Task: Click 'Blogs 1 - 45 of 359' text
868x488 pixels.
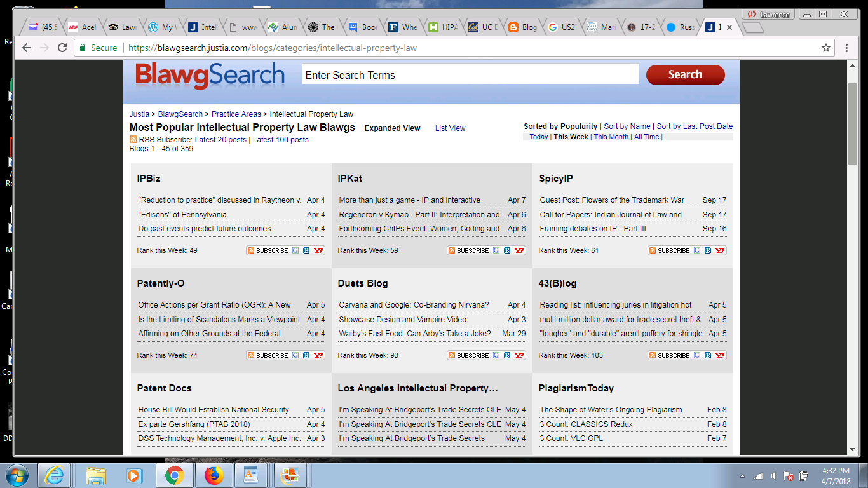Action: pyautogui.click(x=161, y=149)
